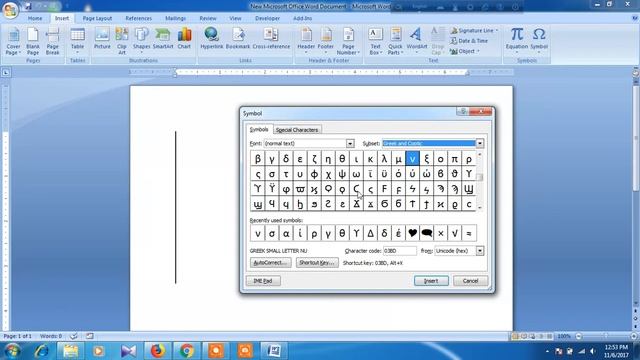Click the tab selector ruler button
Viewport: 640px width, 360px height.
6,73
